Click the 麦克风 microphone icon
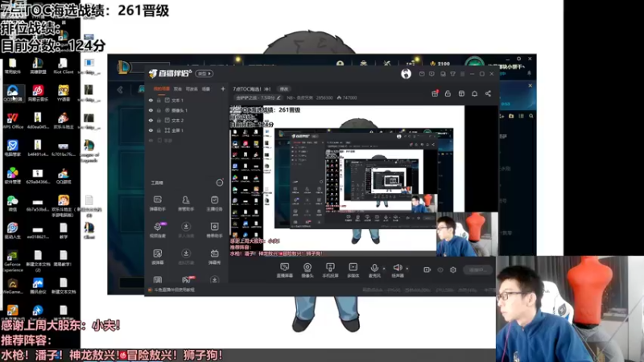This screenshot has height=362, width=644. (374, 269)
